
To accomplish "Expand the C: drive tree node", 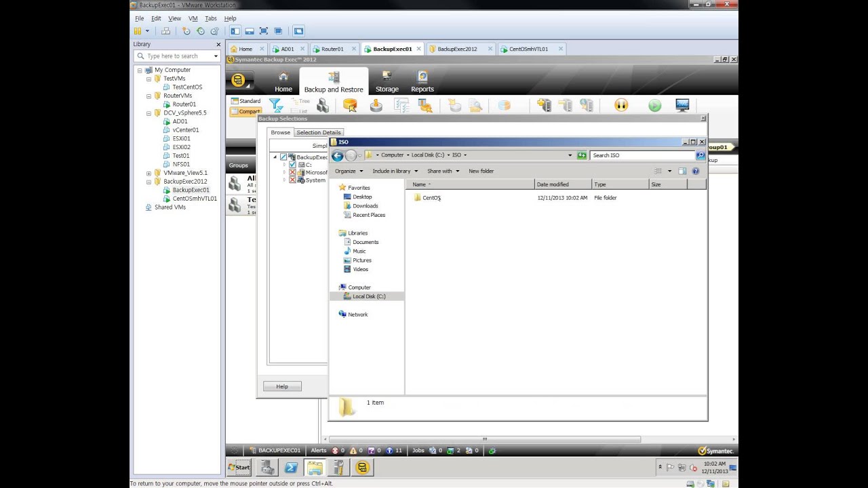I will pos(285,165).
